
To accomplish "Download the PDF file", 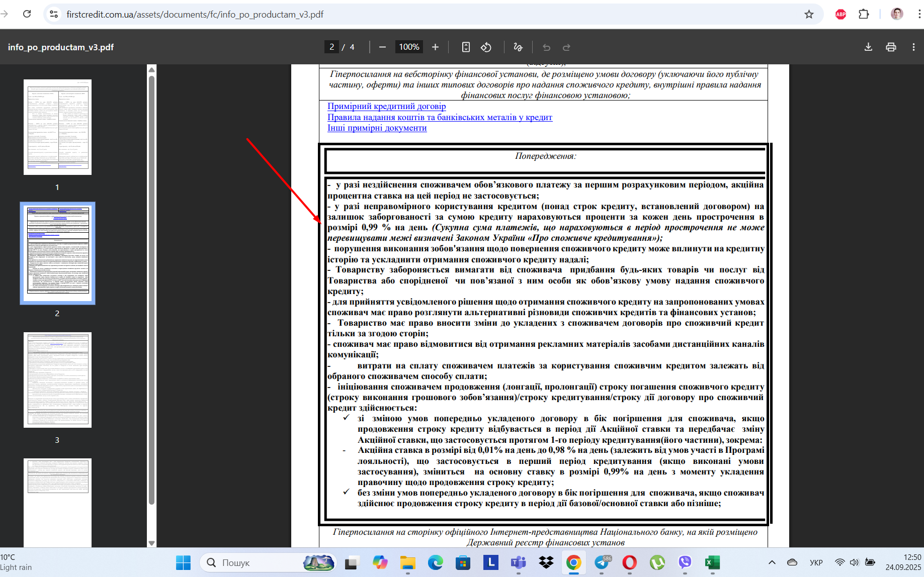I will pos(868,47).
